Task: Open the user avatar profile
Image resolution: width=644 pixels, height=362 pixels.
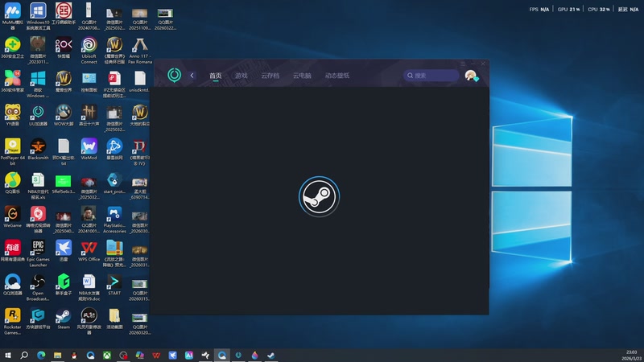Action: 471,76
